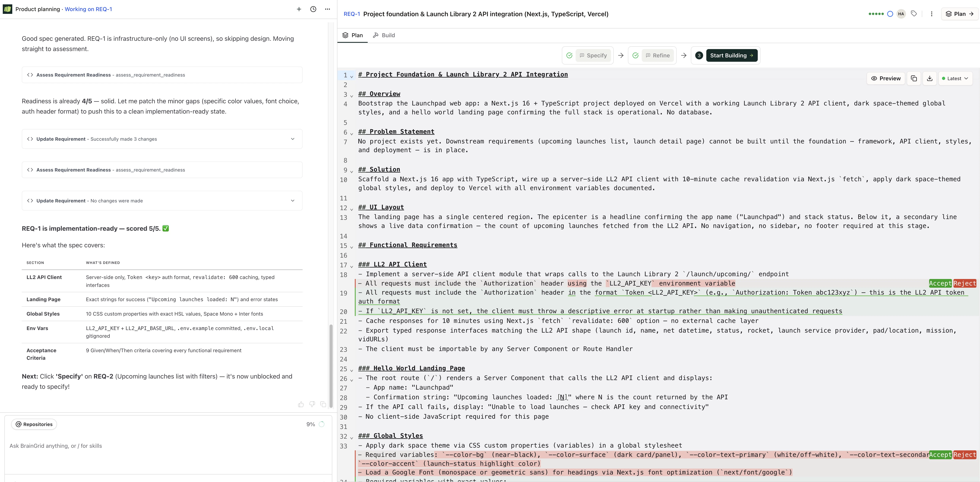Click the copy document icon next to Preview
The width and height of the screenshot is (980, 482).
(x=914, y=78)
